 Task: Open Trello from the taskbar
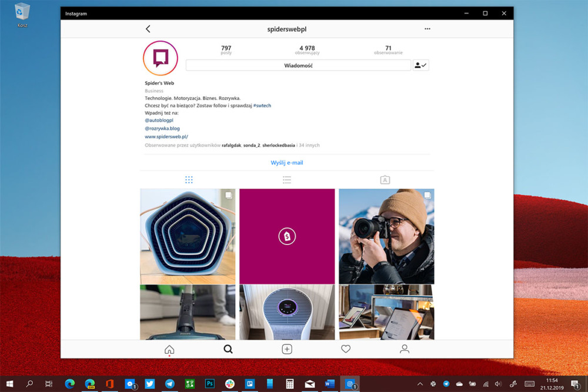point(250,384)
